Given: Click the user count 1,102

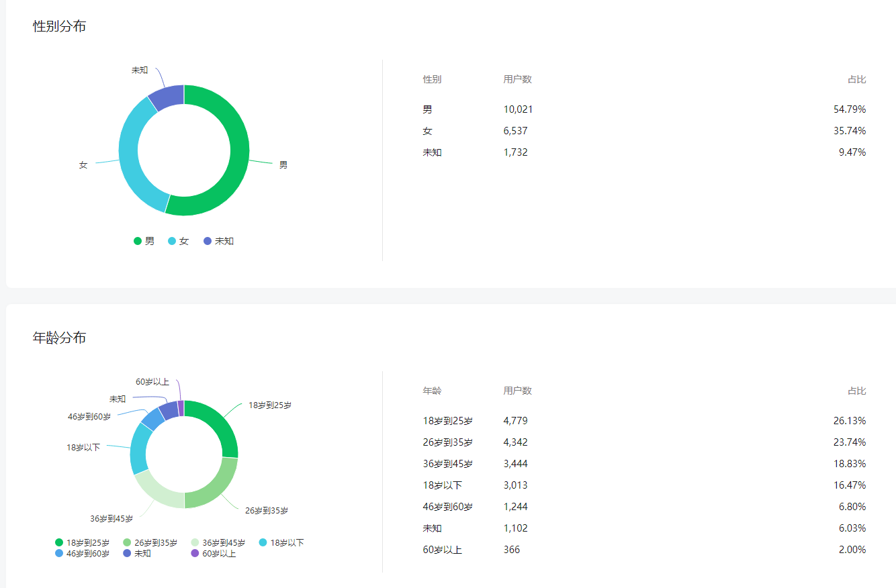Looking at the screenshot, I should 515,528.
